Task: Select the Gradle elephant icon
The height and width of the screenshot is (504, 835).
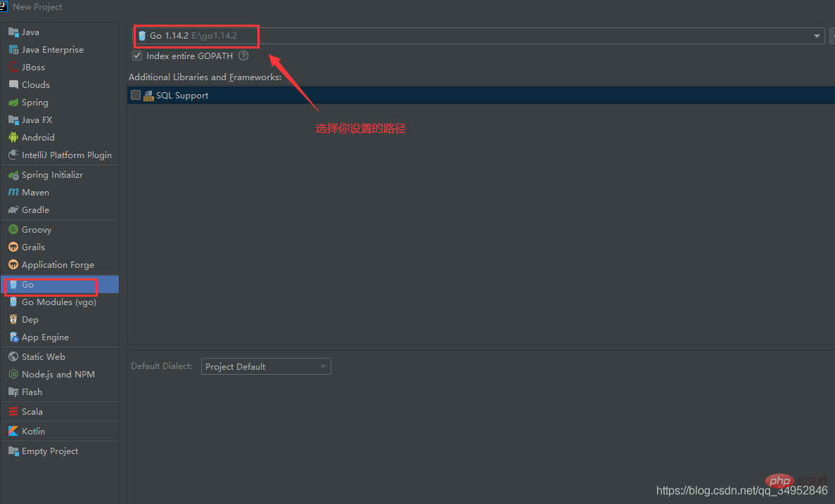Action: (x=13, y=209)
